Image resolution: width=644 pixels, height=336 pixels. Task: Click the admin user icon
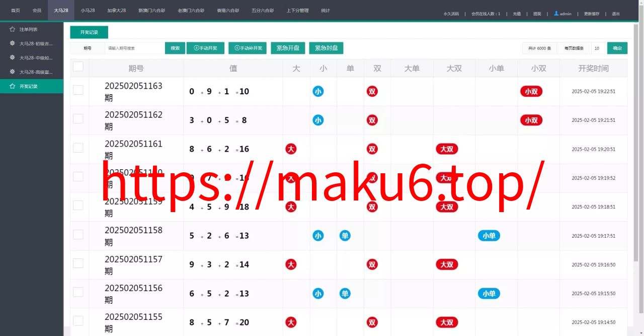556,13
